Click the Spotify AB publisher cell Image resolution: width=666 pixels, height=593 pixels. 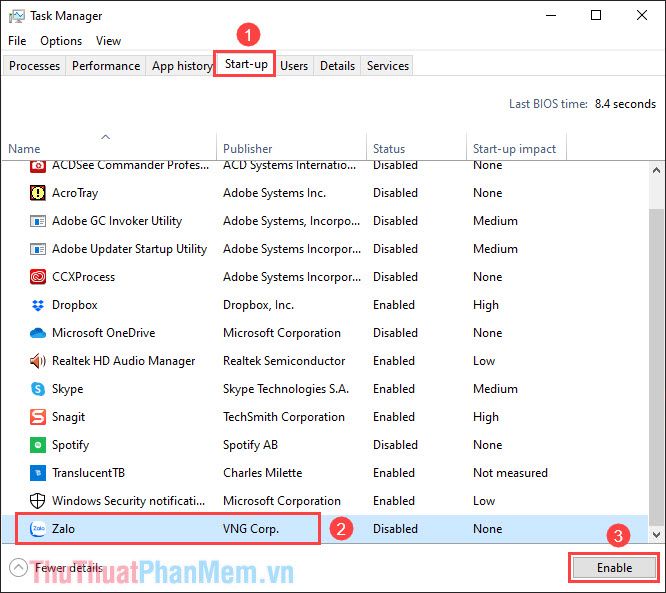point(251,445)
